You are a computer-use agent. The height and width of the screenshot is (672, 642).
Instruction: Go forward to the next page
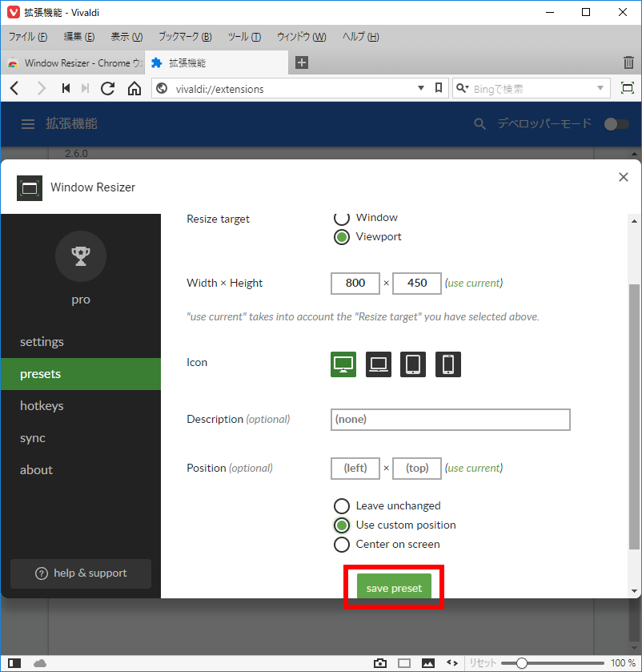(x=41, y=89)
